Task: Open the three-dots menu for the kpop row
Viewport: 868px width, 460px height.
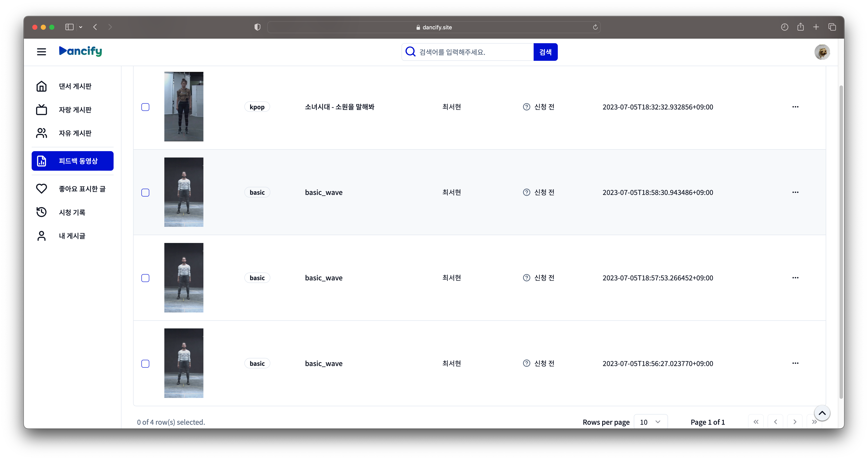Action: coord(795,107)
